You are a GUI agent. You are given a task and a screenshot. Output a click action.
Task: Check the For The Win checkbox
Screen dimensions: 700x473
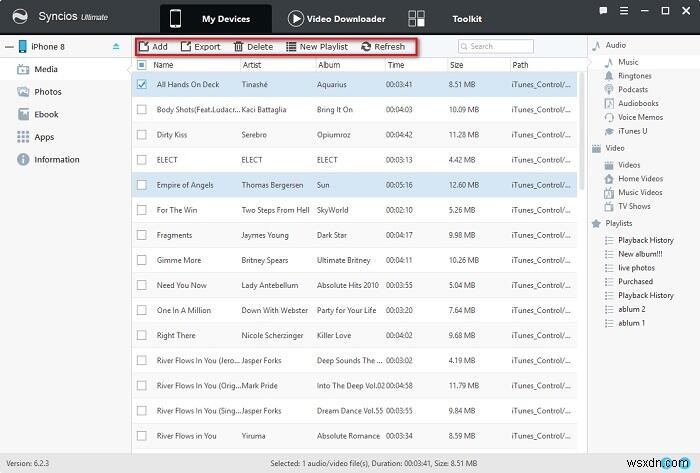[142, 210]
